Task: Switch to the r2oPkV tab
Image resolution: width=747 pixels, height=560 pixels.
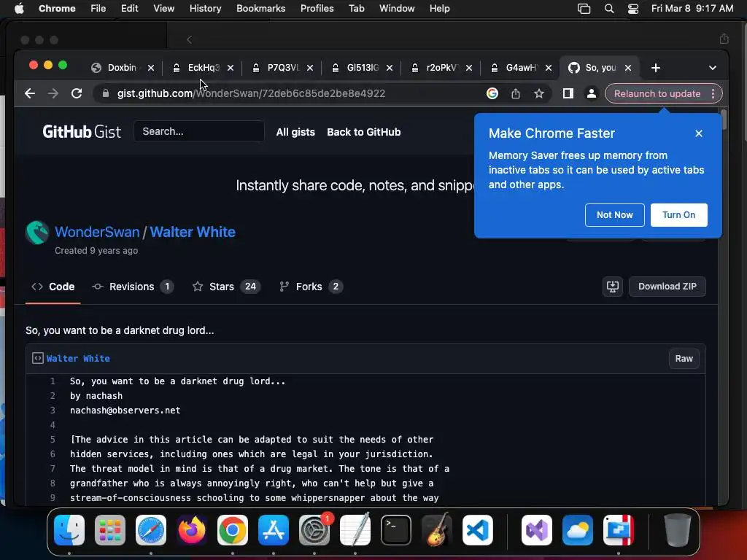Action: 442,68
